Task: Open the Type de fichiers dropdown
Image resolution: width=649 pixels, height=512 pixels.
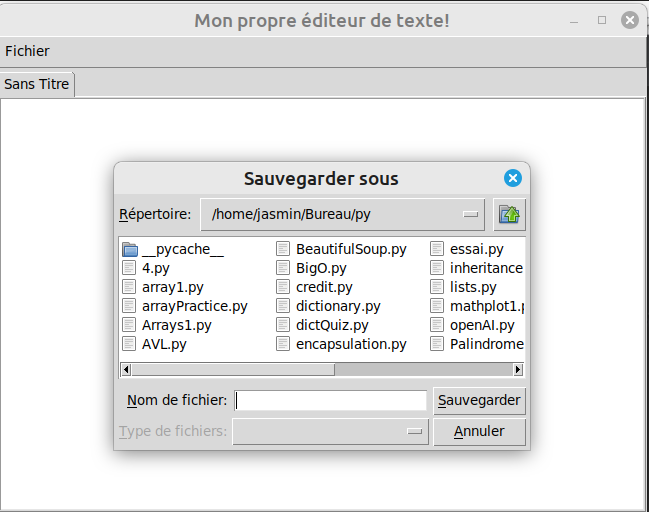Action: (x=330, y=431)
